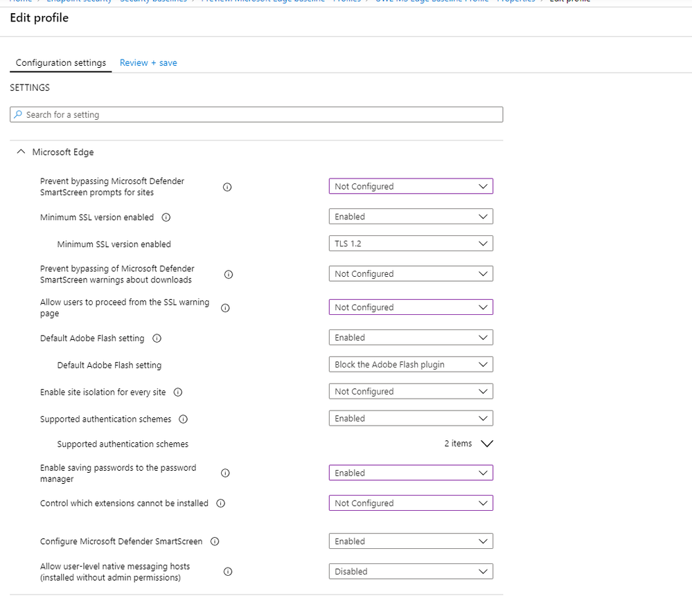Open the Enabled dropdown for Supported authentication schemes
Viewport: 692px width, 616px height.
411,418
